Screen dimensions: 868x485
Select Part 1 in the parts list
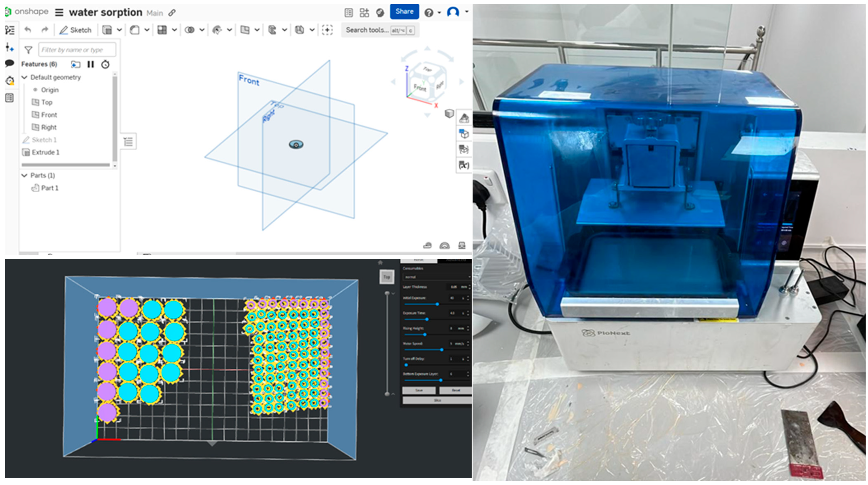tap(49, 188)
